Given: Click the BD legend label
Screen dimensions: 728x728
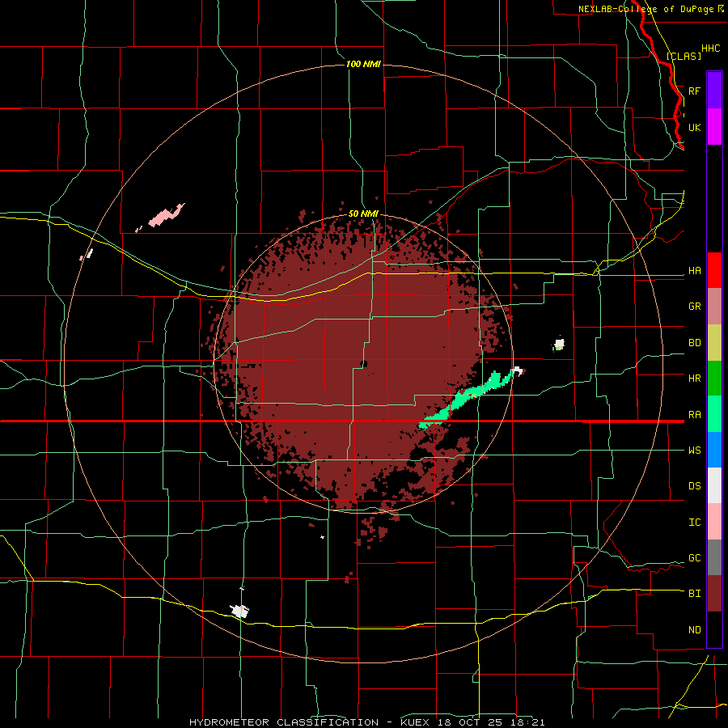Looking at the screenshot, I should (x=694, y=343).
